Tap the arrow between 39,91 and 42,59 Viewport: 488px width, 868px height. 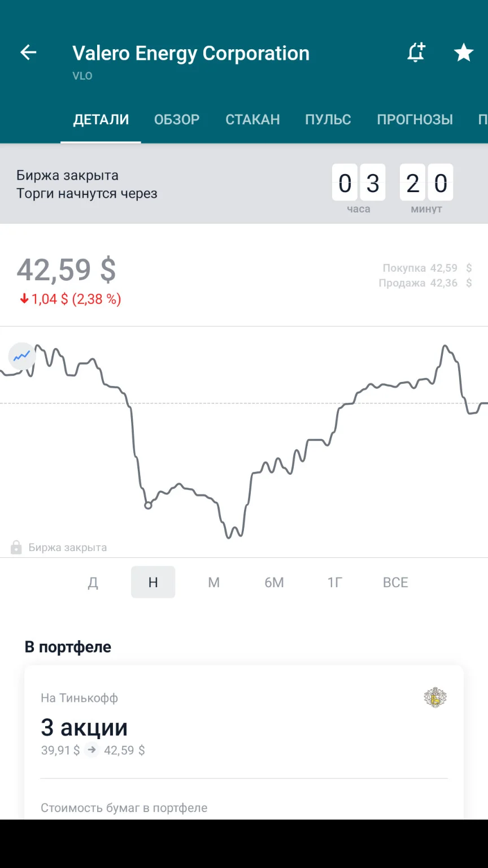tap(91, 750)
